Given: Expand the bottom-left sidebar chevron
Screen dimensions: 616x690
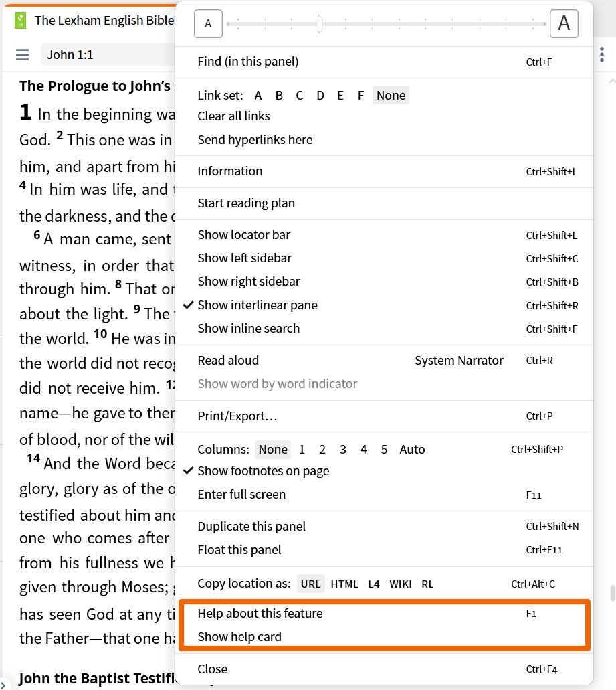Looking at the screenshot, I should click(x=3, y=685).
